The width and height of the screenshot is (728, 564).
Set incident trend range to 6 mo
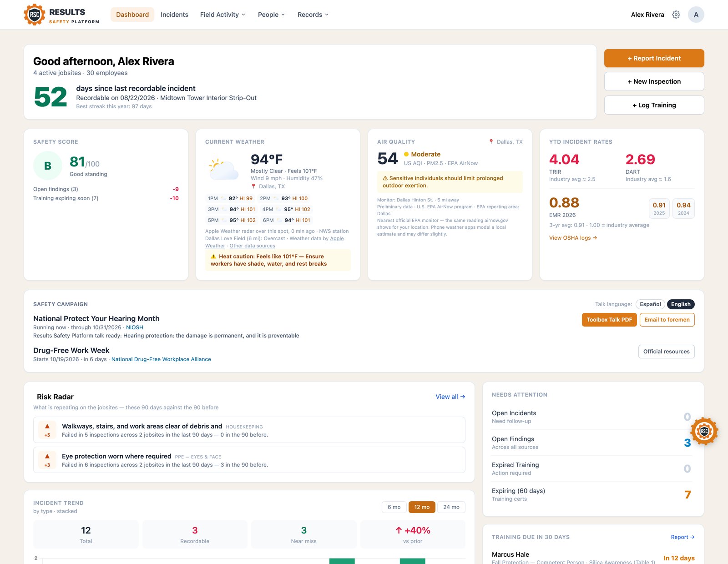pyautogui.click(x=394, y=507)
